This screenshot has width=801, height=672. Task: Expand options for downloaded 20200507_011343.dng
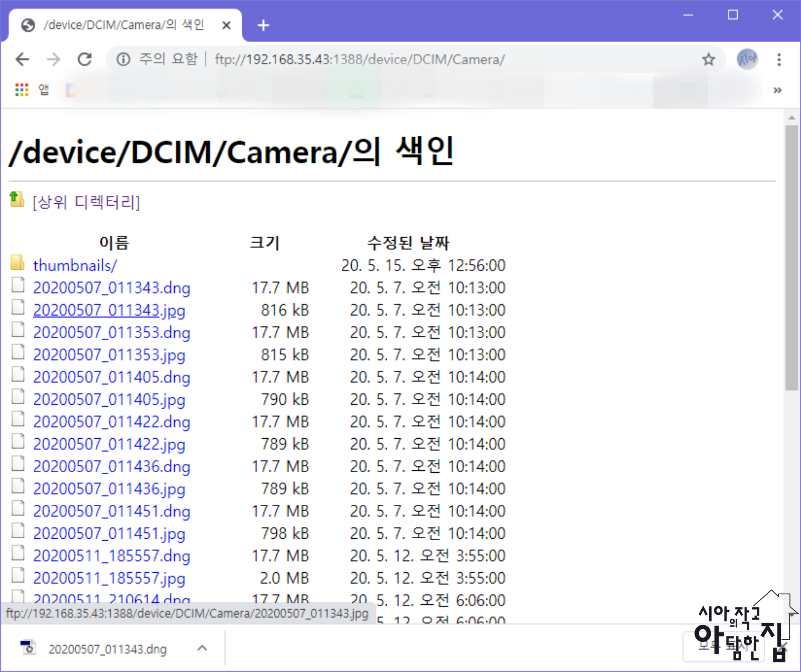pos(202,648)
